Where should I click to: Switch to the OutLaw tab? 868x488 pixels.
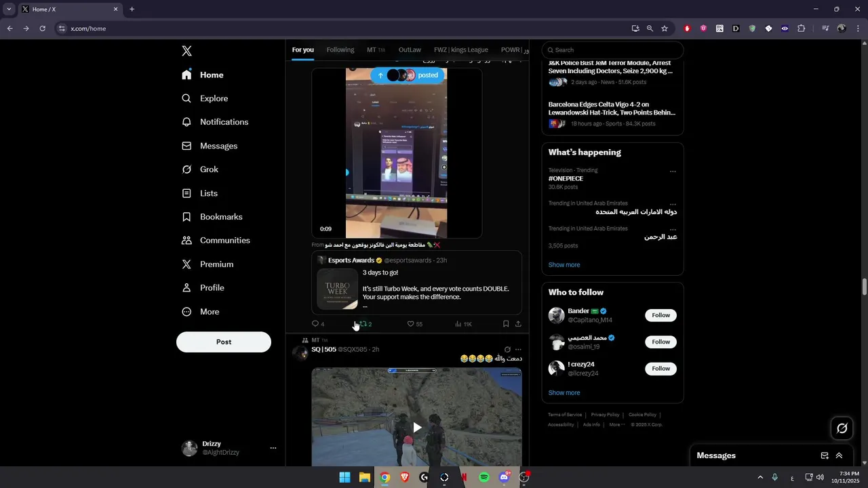point(410,49)
